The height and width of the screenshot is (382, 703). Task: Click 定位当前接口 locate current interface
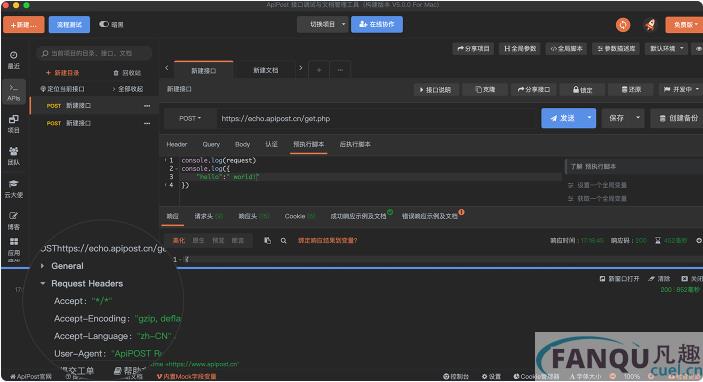[62, 89]
